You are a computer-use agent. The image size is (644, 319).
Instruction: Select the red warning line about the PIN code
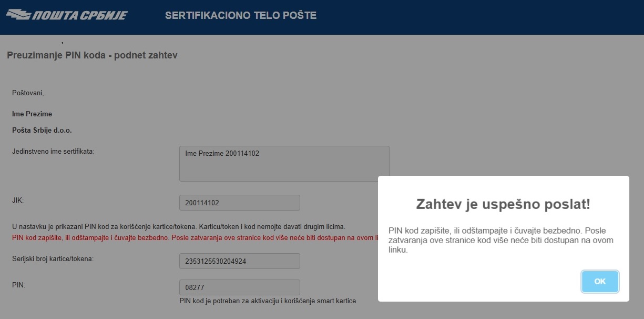pos(195,237)
